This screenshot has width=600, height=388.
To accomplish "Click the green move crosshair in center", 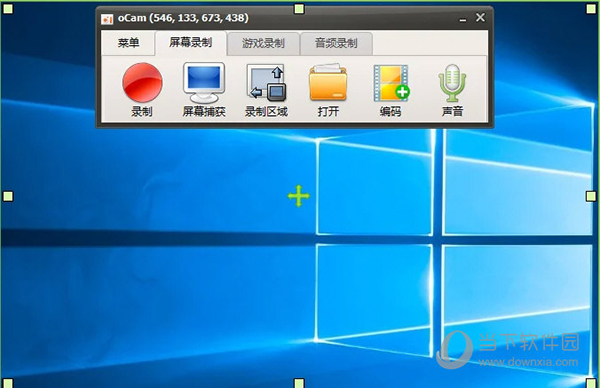I will pyautogui.click(x=298, y=196).
